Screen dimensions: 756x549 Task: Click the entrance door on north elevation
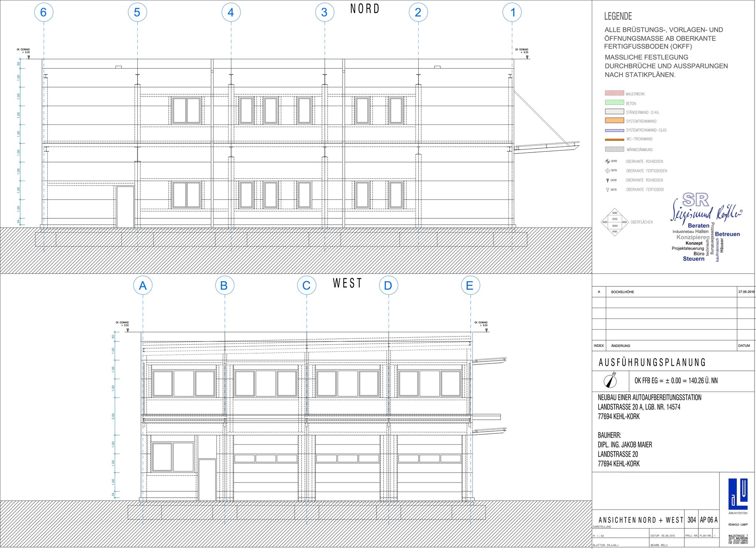125,207
